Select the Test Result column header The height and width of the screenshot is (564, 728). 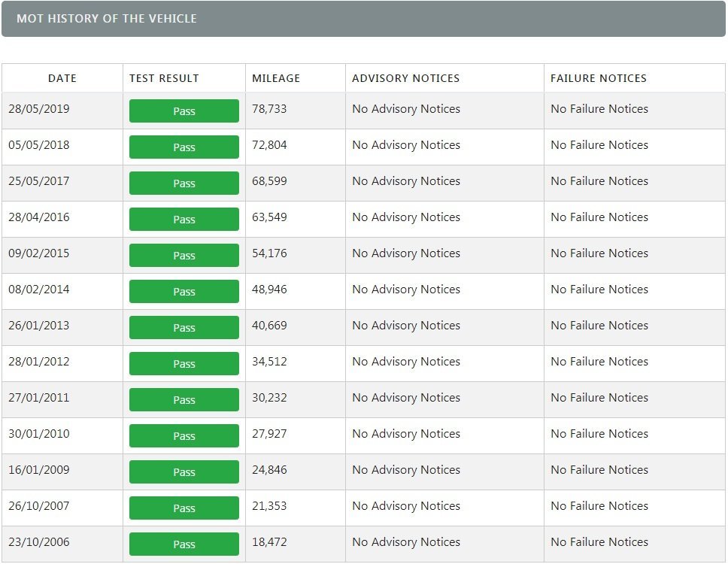[164, 78]
